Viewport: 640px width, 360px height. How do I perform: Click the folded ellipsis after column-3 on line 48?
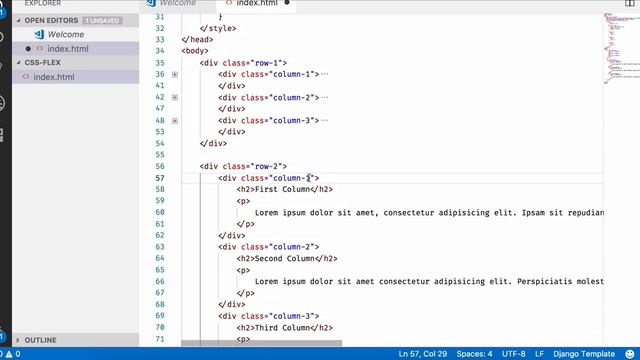click(x=324, y=120)
